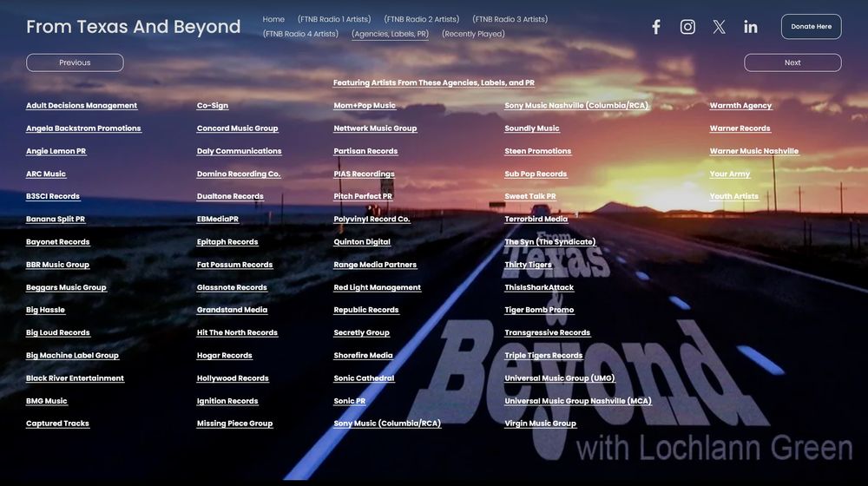868x486 pixels.
Task: Open the BMG Music link
Action: (47, 400)
